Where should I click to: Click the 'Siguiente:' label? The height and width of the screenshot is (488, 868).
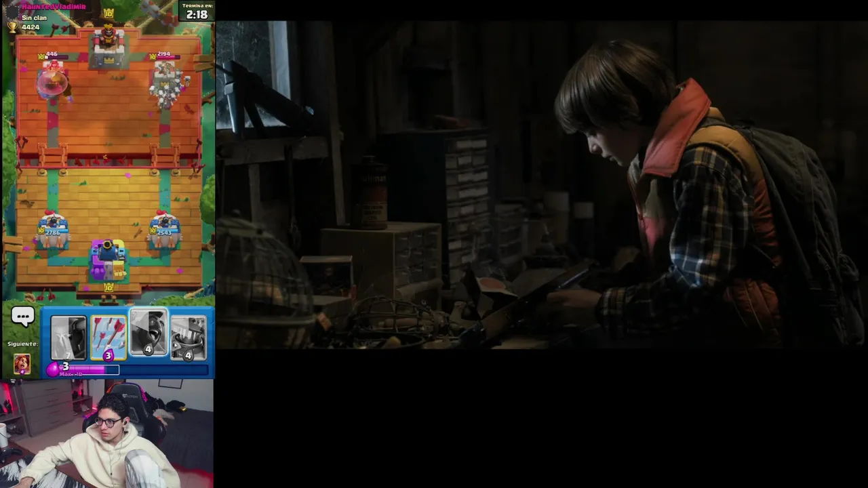[22, 344]
